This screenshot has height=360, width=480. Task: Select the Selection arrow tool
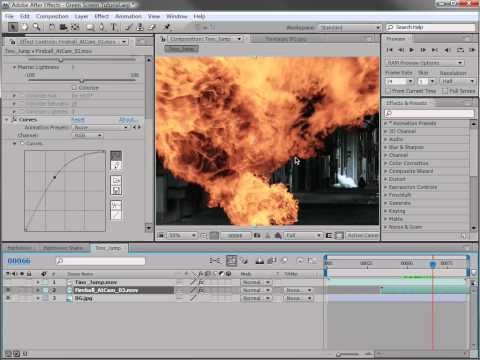[x=13, y=27]
